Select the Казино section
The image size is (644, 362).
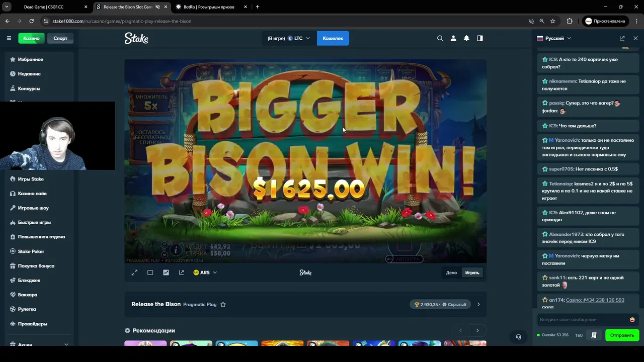click(31, 38)
